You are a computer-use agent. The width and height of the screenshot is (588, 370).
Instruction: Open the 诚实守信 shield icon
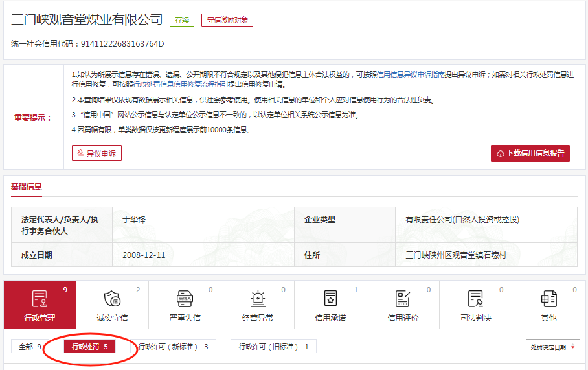(112, 299)
